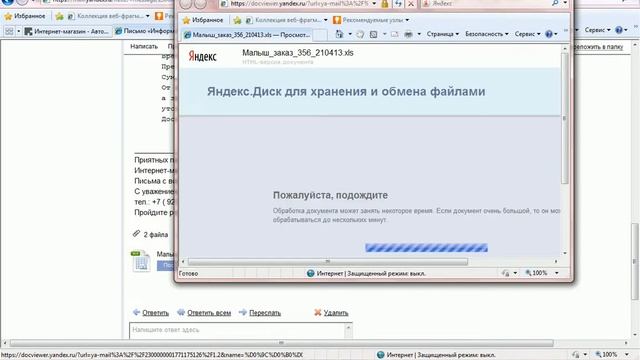Click the Напишите ответ здесь reply field
Screen dimensions: 640x360
(x=238, y=330)
